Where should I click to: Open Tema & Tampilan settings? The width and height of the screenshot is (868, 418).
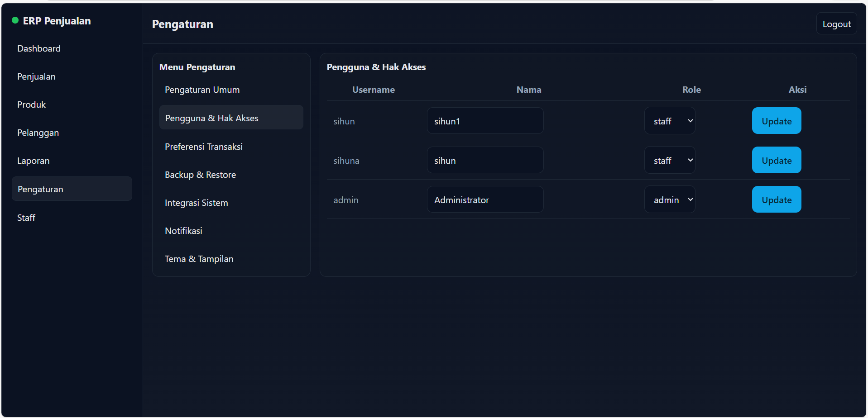[x=199, y=259]
